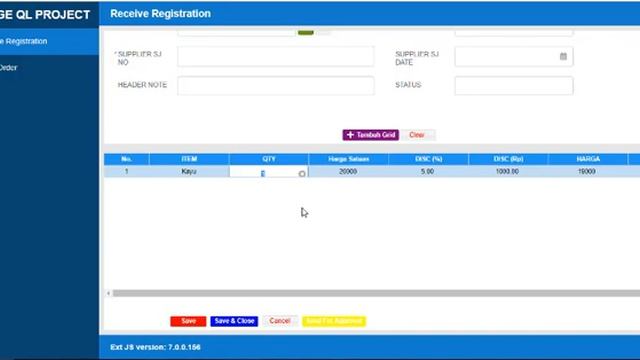Image resolution: width=640 pixels, height=360 pixels.
Task: Click the red Save button
Action: click(x=188, y=321)
